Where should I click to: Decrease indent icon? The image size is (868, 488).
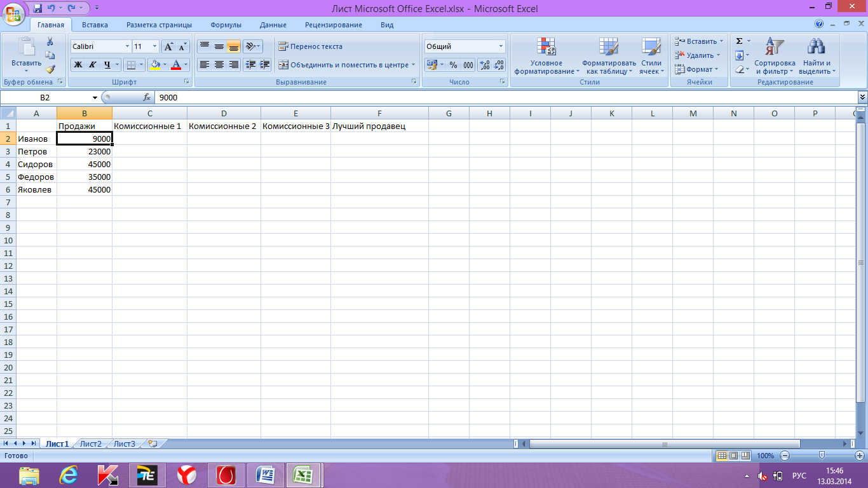coord(250,64)
